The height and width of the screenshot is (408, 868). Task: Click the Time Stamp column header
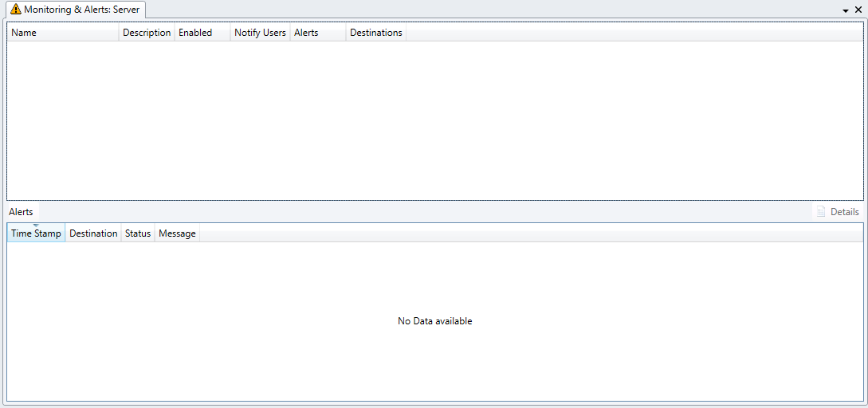click(36, 233)
